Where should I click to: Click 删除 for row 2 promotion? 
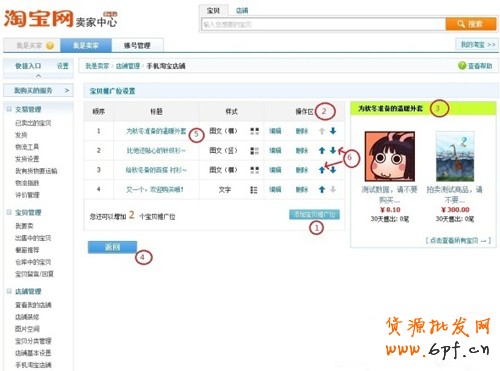click(x=302, y=151)
